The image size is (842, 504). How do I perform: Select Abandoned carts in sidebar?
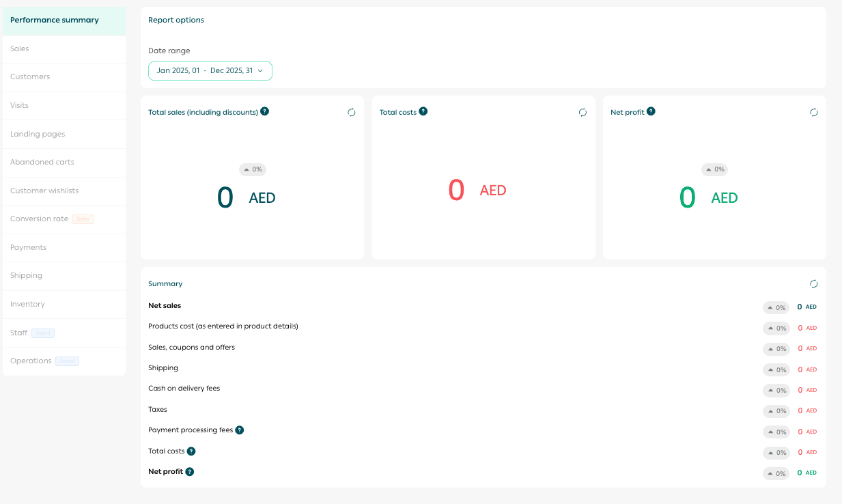(x=42, y=163)
